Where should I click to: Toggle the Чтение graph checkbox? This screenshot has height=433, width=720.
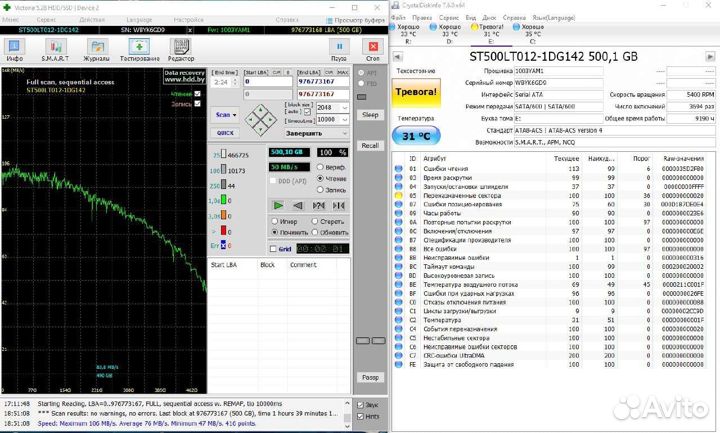(197, 94)
